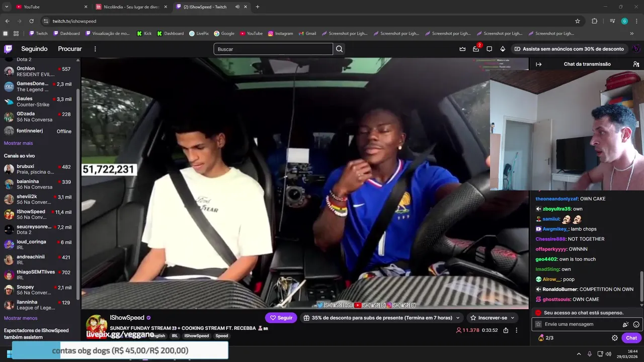Open the LivePix bookmark
This screenshot has width=644, height=362.
[199, 34]
